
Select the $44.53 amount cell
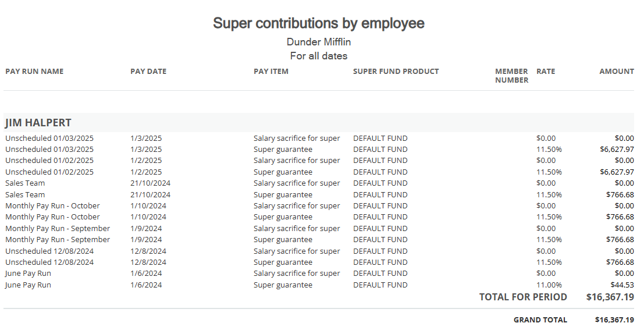(x=623, y=285)
